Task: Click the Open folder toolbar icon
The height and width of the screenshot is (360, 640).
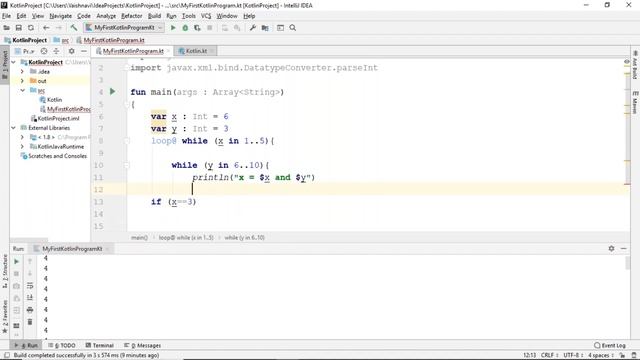Action: click(7, 28)
